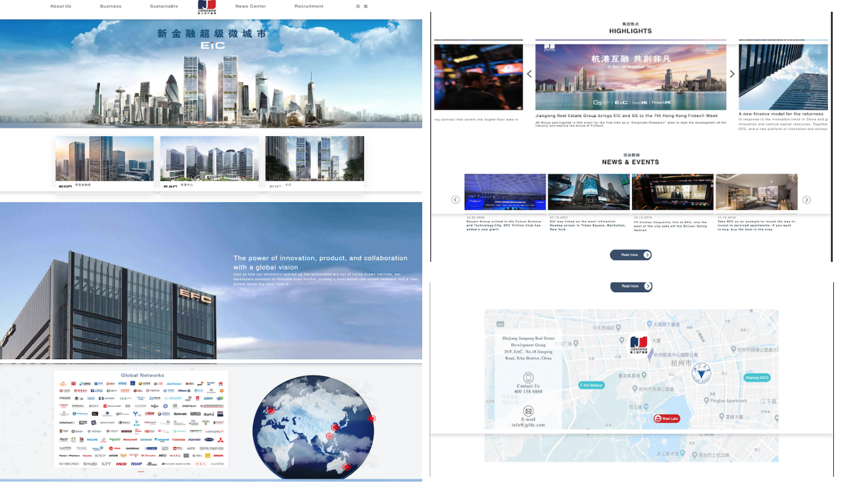Open the Recruitment menu item

pos(309,6)
